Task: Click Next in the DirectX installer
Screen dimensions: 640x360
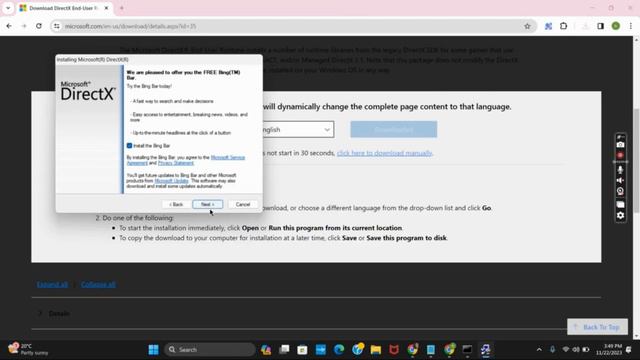Action: point(207,204)
